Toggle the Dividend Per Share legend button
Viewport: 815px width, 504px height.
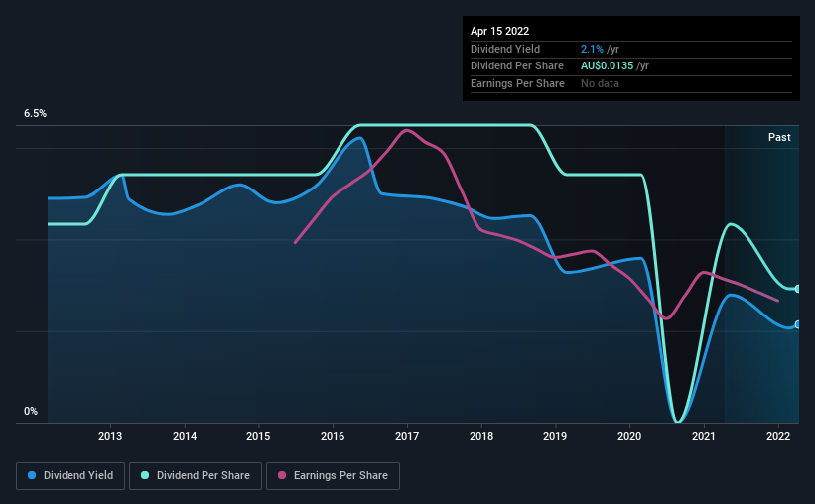[196, 476]
